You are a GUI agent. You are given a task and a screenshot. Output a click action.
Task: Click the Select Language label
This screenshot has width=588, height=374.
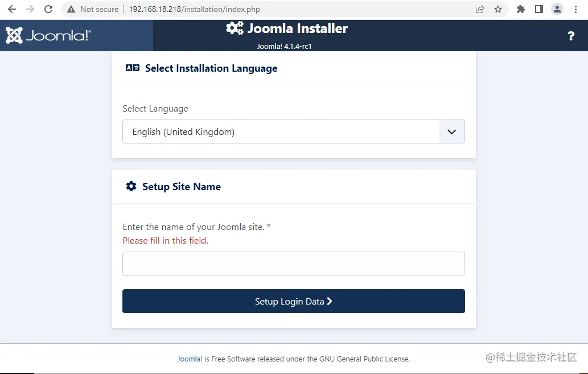(155, 109)
